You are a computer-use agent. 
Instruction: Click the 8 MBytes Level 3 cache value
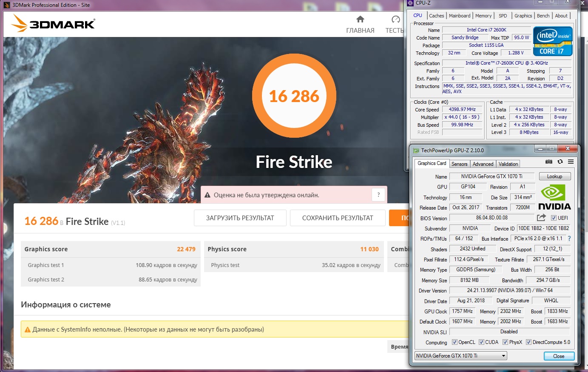(x=528, y=132)
